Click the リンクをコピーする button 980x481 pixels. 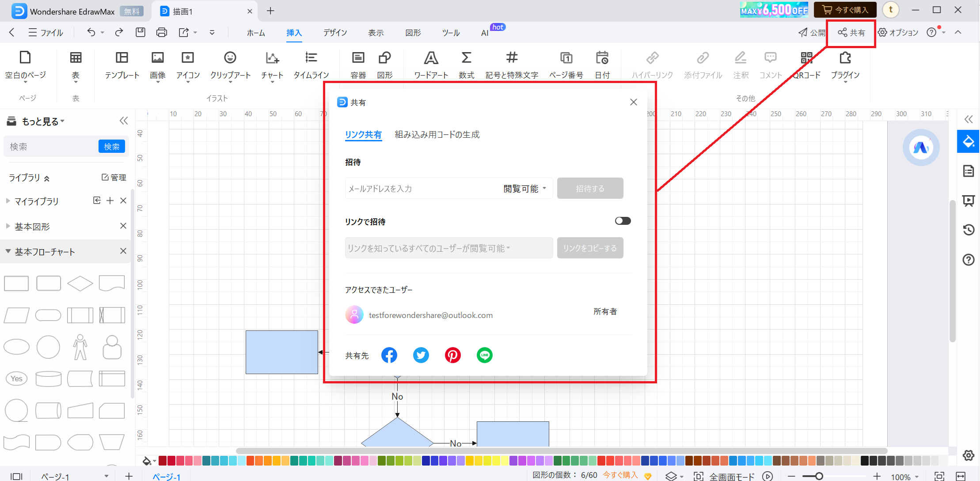tap(590, 248)
